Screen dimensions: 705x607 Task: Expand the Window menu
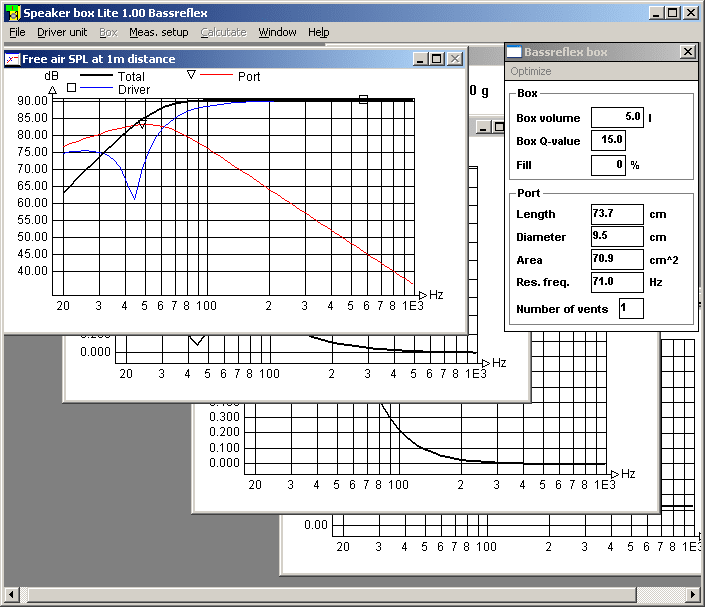[277, 32]
